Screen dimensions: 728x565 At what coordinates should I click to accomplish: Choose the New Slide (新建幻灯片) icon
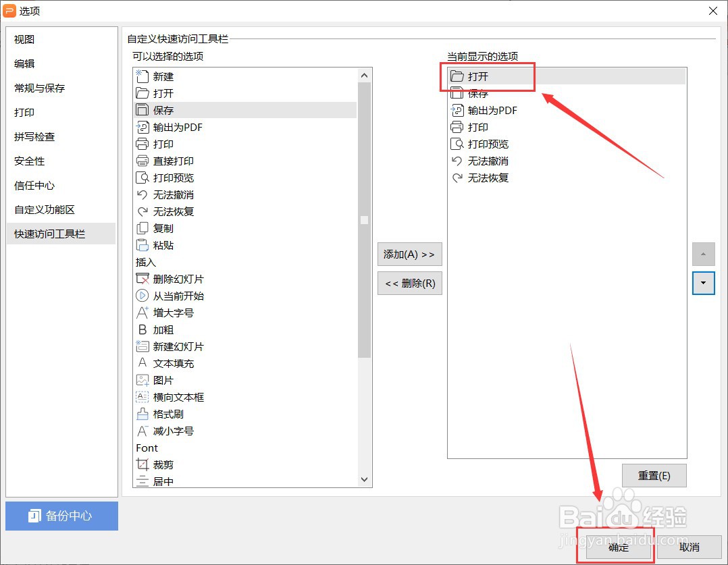point(142,346)
